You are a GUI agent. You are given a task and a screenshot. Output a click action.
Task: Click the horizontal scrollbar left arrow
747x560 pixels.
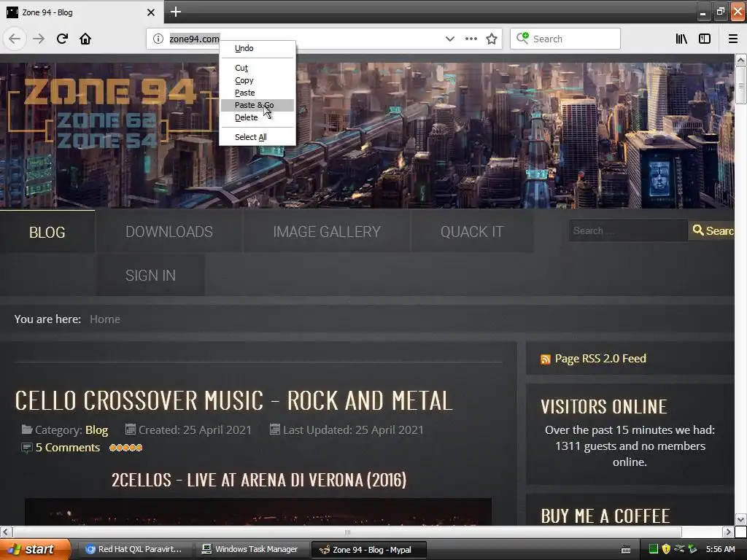point(5,532)
